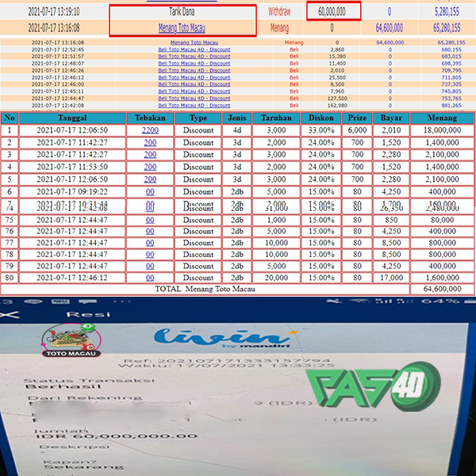Tap the Livin by Mandiri logo
Image resolution: width=476 pixels, height=476 pixels.
(225, 338)
